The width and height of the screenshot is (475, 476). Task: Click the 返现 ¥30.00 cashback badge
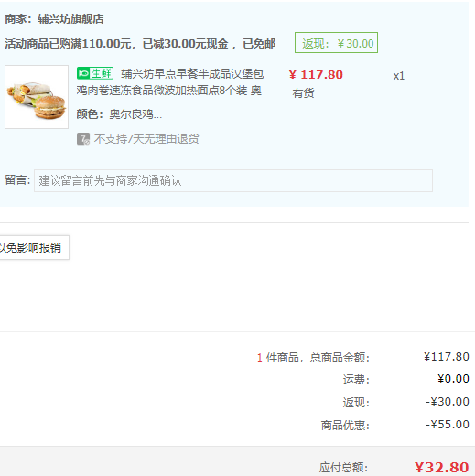point(336,43)
